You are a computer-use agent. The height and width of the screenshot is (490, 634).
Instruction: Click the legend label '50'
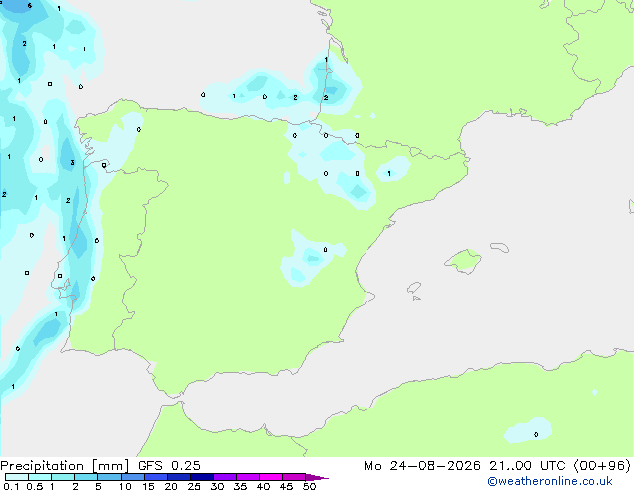309,486
